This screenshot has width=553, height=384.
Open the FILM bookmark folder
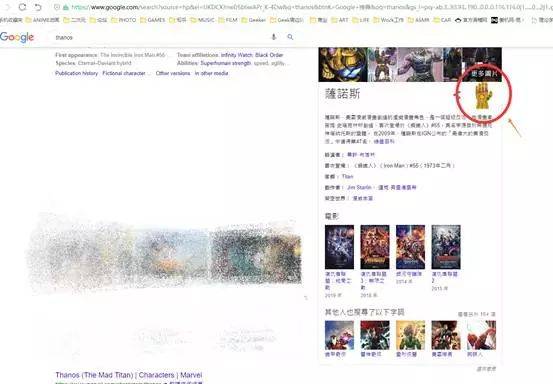click(x=228, y=20)
